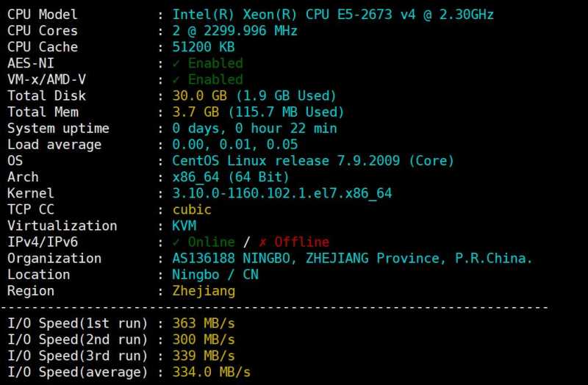Click the green Online checkmark for IPv4
The image size is (588, 385).
click(x=176, y=242)
